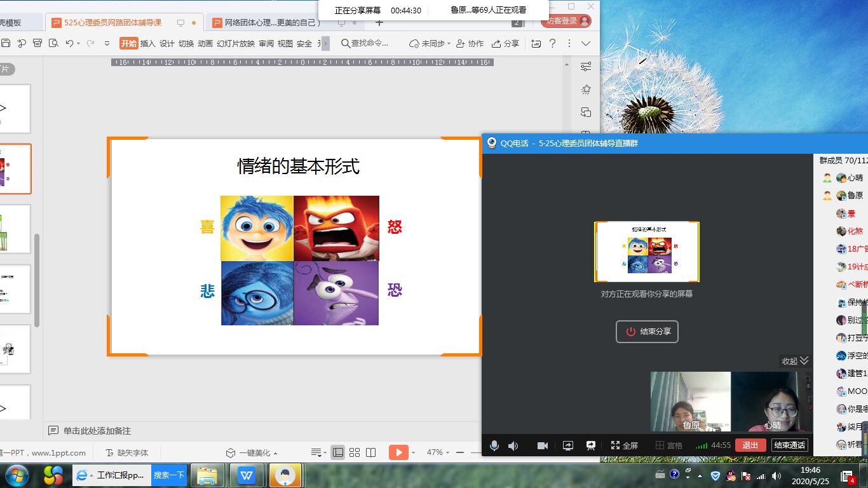Open the 动画 ribbon tab
868x488 pixels.
(205, 43)
